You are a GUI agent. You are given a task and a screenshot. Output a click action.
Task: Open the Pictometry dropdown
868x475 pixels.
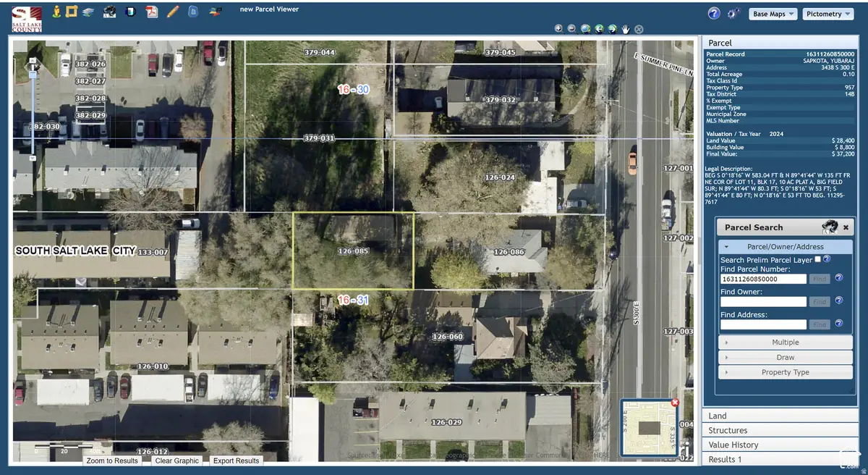click(827, 13)
